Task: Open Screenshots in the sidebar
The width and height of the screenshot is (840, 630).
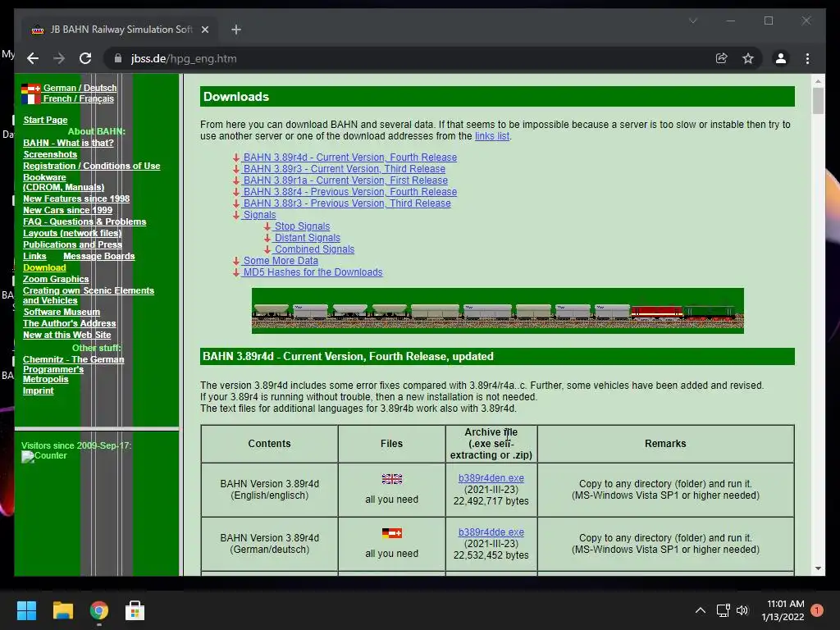Action: [50, 154]
